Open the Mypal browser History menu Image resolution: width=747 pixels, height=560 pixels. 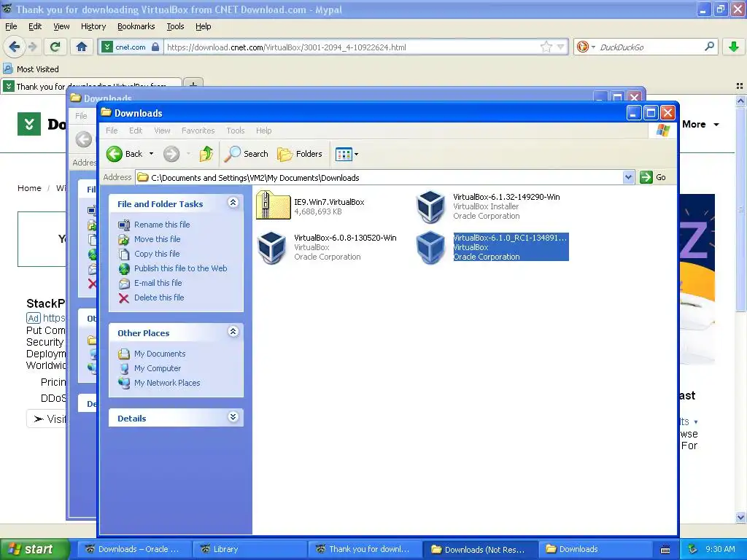[93, 26]
